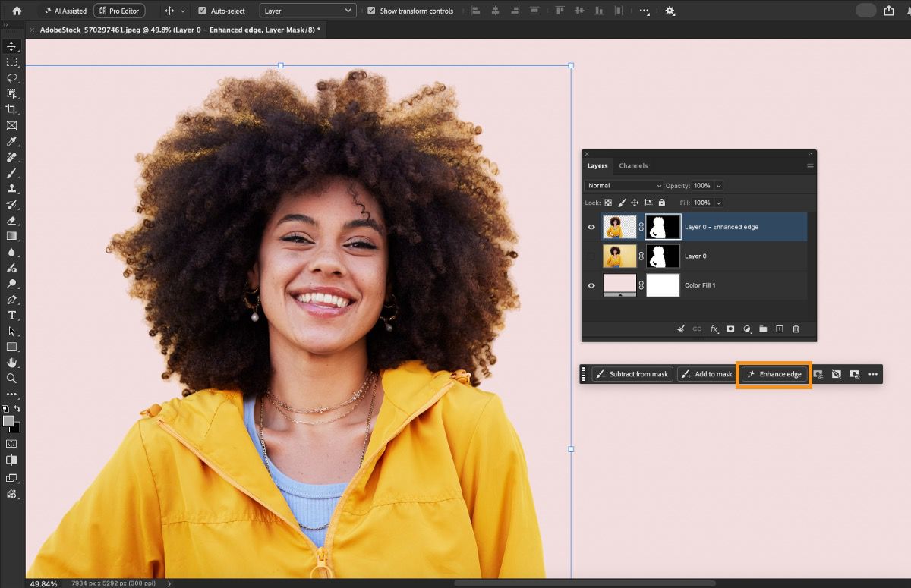Select the Gradient tool
Viewport: 911px width, 588px height.
click(x=11, y=236)
